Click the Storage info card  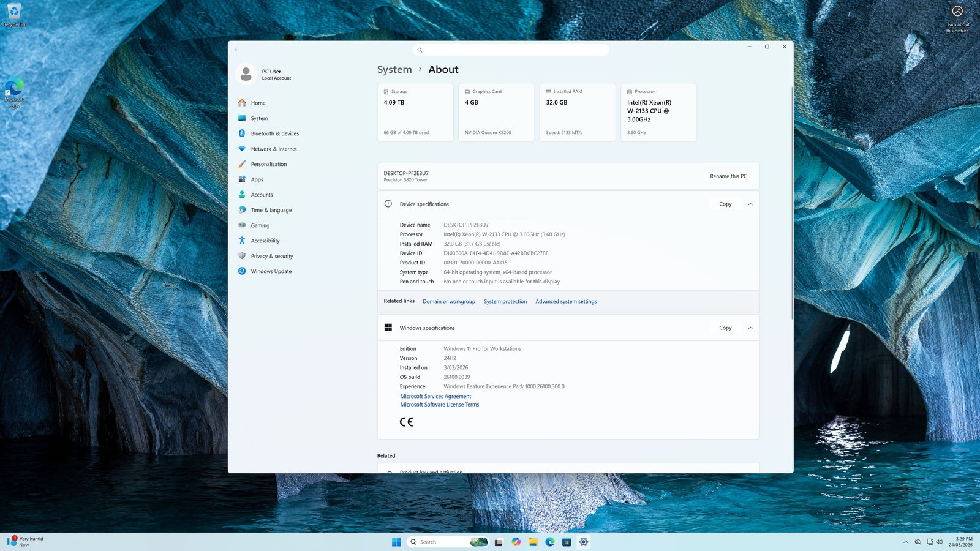(x=415, y=113)
